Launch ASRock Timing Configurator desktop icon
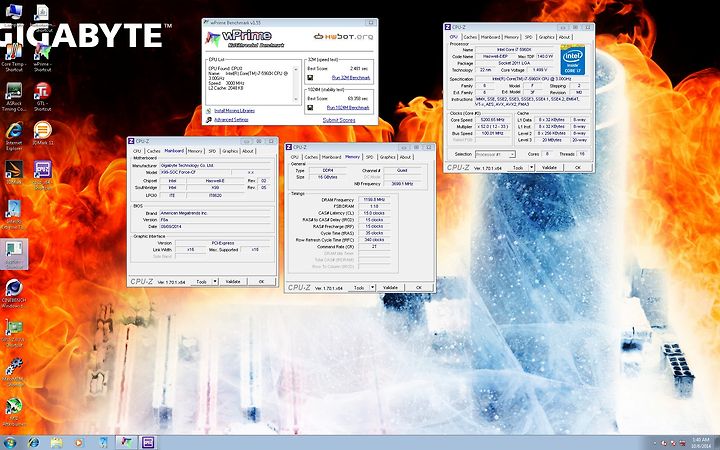The height and width of the screenshot is (450, 720). [x=14, y=96]
